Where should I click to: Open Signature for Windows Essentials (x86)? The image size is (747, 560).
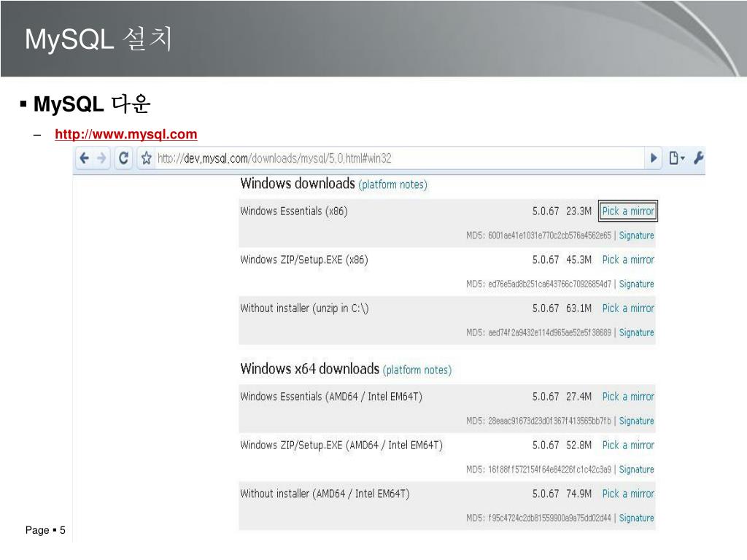pos(636,236)
